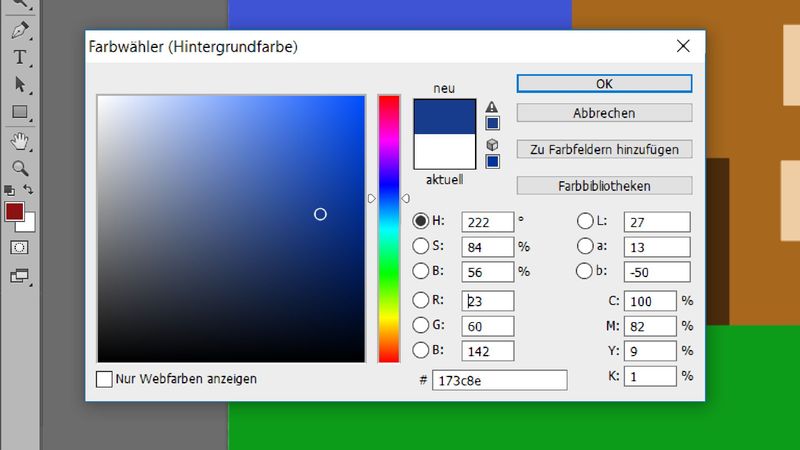Confirm the color with the OK button
This screenshot has height=450, width=800.
[604, 84]
